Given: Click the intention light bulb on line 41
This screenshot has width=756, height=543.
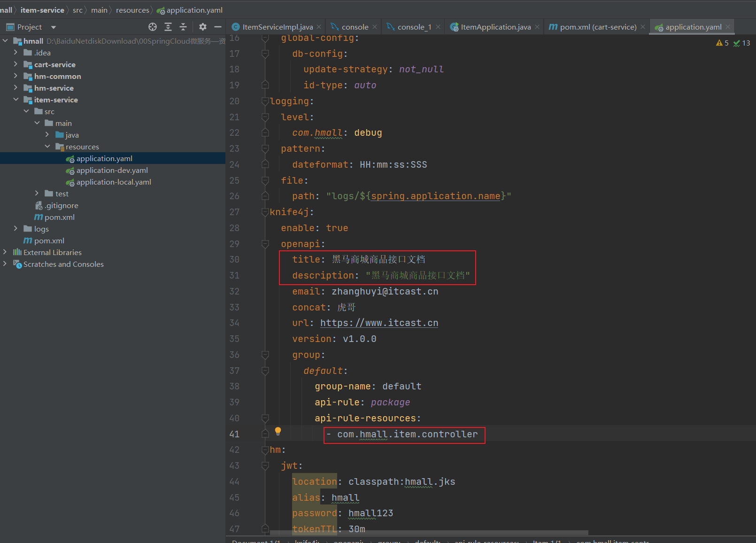Looking at the screenshot, I should [x=278, y=431].
